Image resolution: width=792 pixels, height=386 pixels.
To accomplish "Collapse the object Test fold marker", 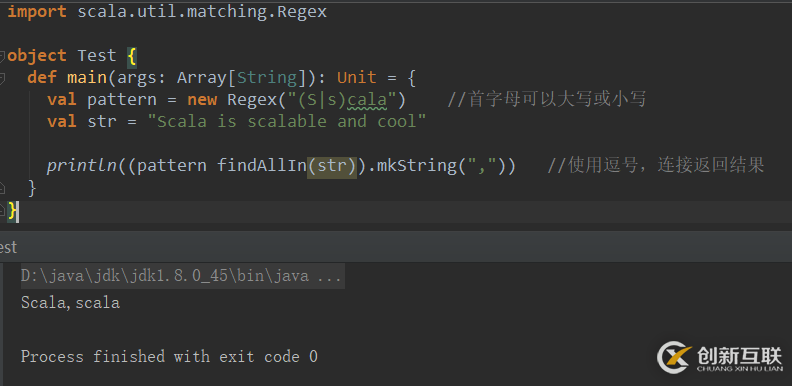I will [2, 56].
